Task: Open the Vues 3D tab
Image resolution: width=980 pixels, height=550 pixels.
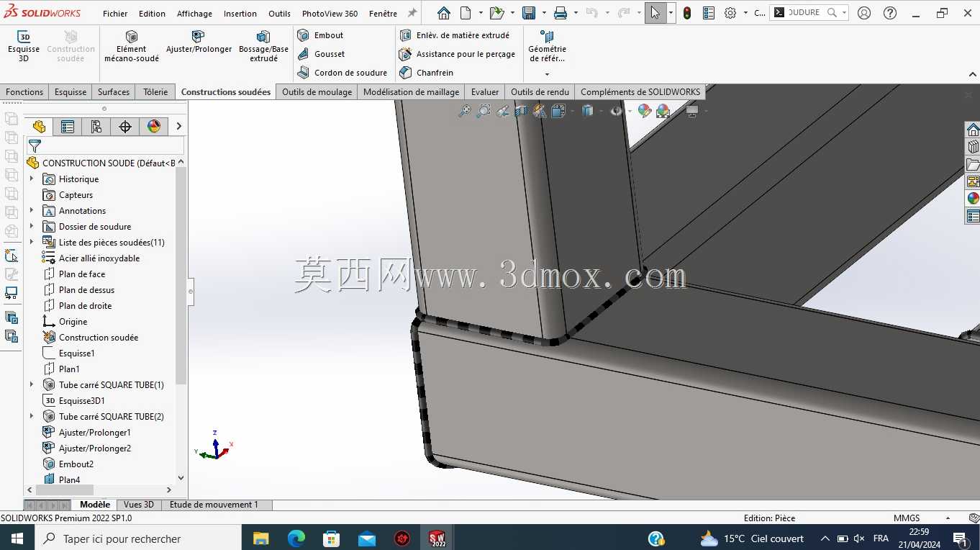Action: coord(139,505)
